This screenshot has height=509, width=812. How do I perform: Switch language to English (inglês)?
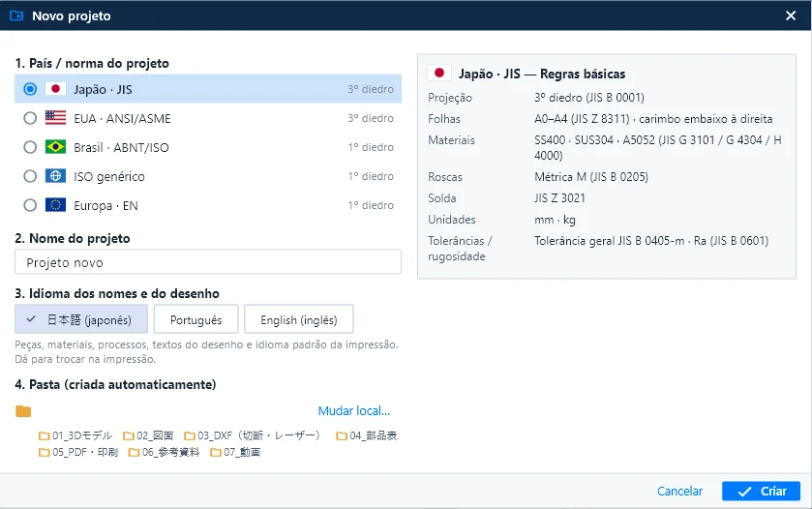299,319
